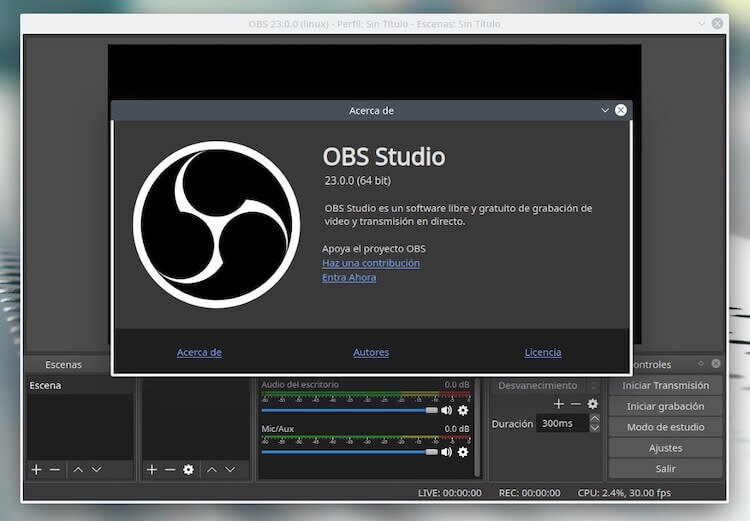Click the Mic/Aux label

pyautogui.click(x=277, y=429)
